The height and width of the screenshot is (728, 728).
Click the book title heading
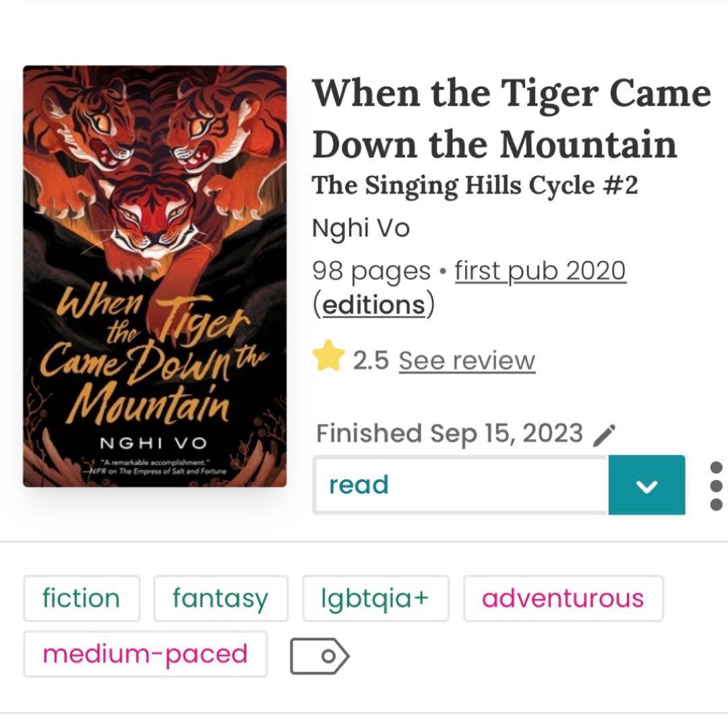(511, 119)
